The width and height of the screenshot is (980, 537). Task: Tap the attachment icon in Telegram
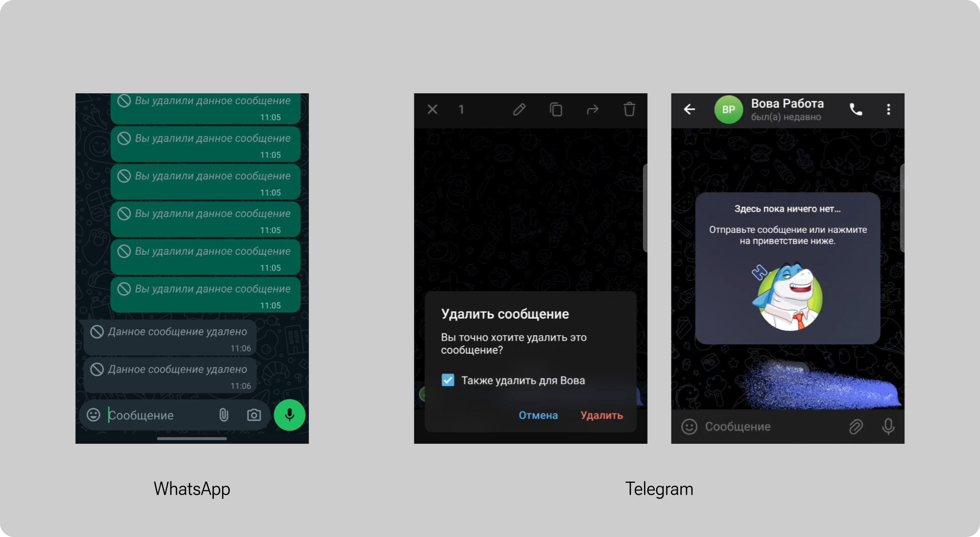pos(858,426)
